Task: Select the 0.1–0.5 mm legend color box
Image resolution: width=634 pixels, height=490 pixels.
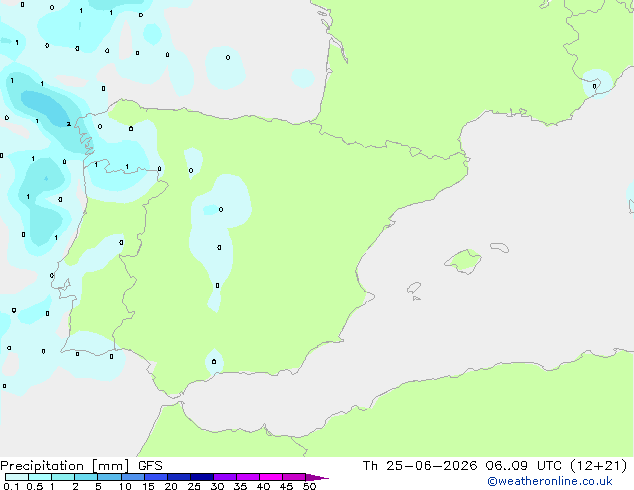Action: coord(17,477)
